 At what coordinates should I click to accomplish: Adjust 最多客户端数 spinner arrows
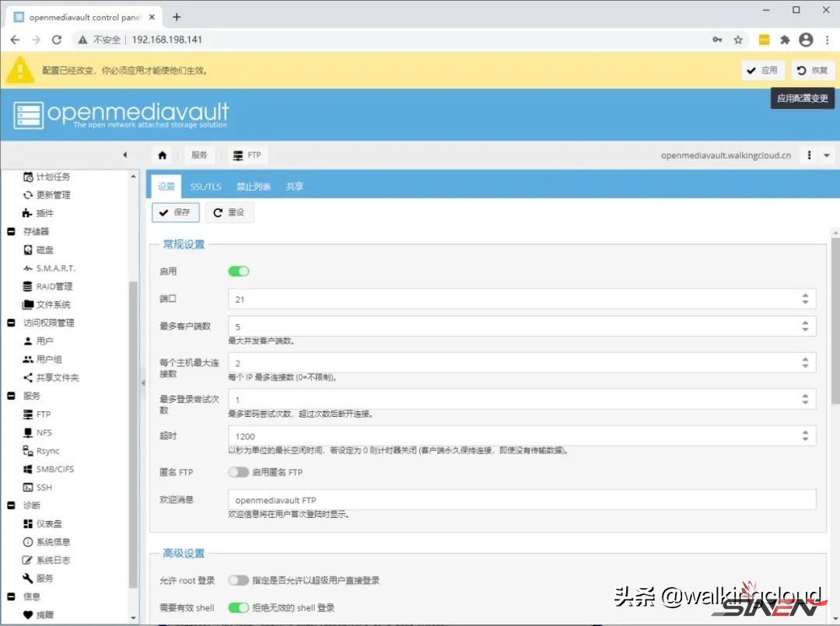tap(805, 326)
